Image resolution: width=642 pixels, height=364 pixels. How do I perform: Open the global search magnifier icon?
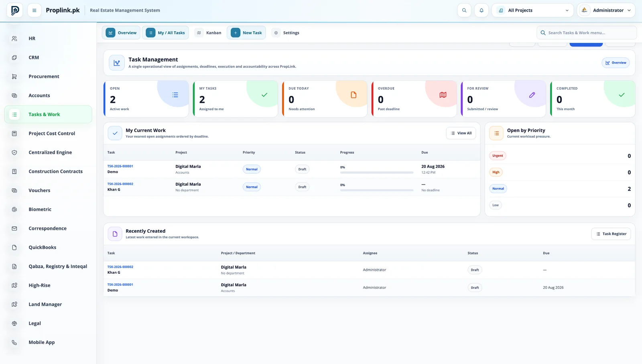click(x=464, y=10)
